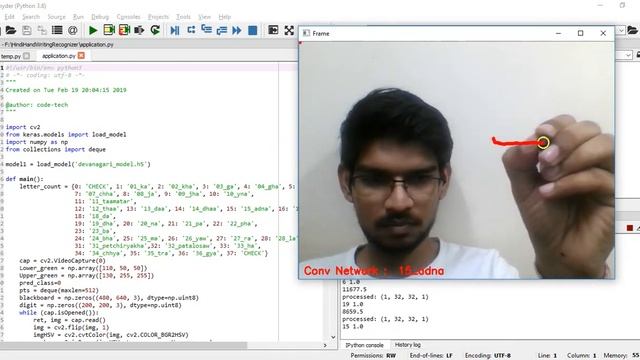
Task: Click console output '15 1.0'
Action: [x=353, y=327]
